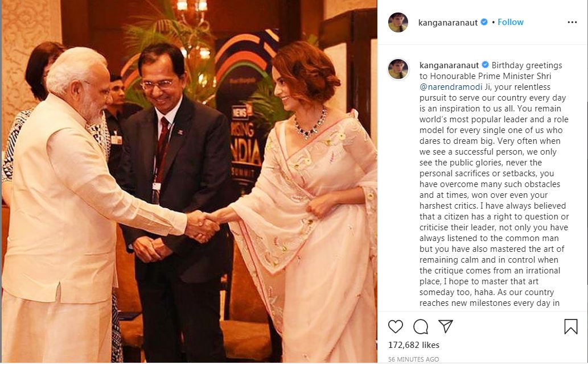Click verified badge next to header username

484,22
